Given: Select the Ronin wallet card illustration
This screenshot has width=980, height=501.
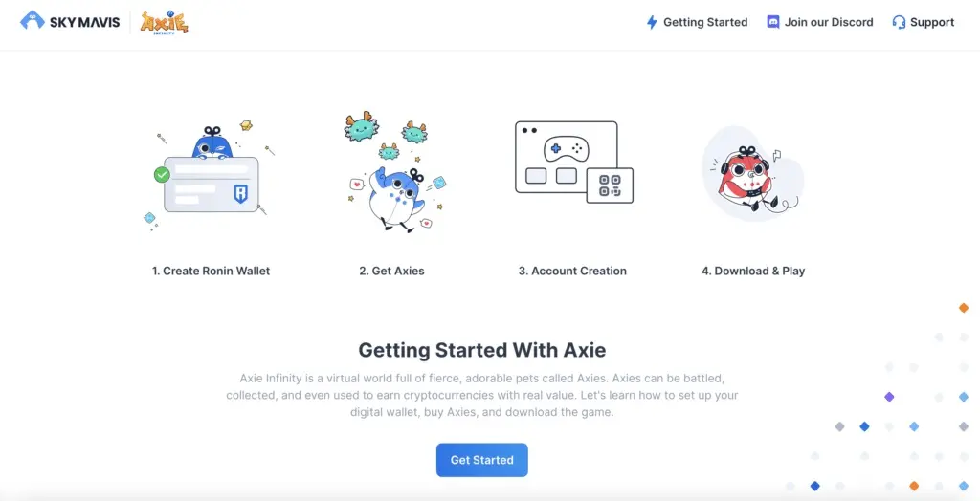Looking at the screenshot, I should [210, 178].
